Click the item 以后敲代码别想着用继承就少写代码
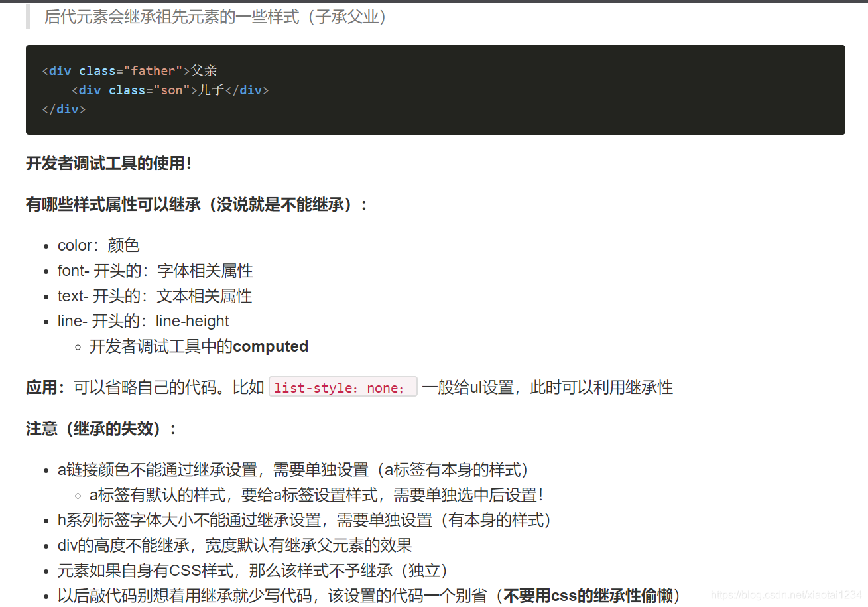868x607 pixels. [370, 596]
